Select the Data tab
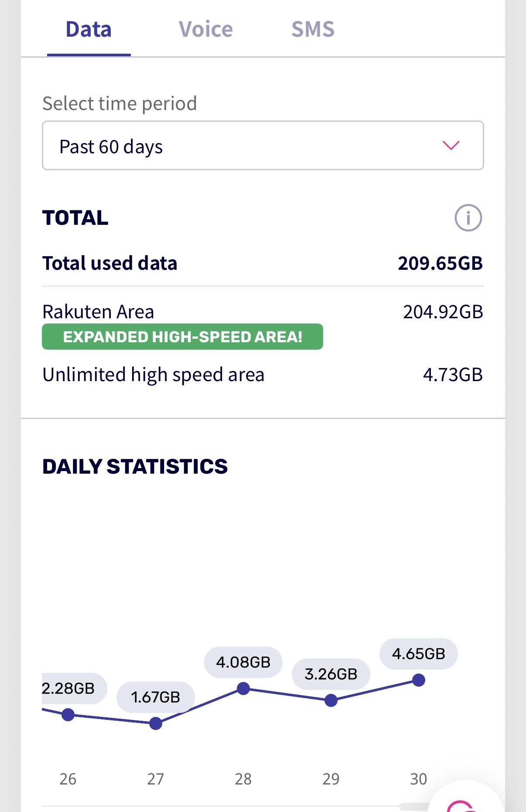The width and height of the screenshot is (526, 812). [89, 30]
